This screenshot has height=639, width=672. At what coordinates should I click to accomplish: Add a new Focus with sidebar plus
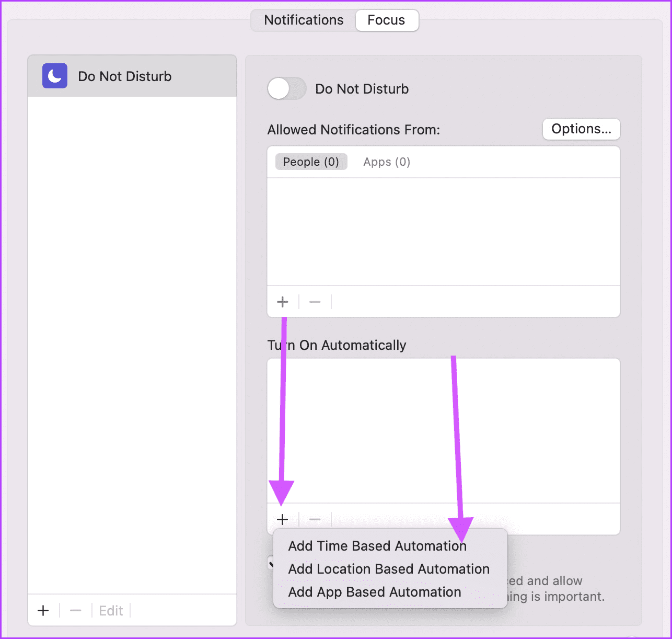[43, 610]
